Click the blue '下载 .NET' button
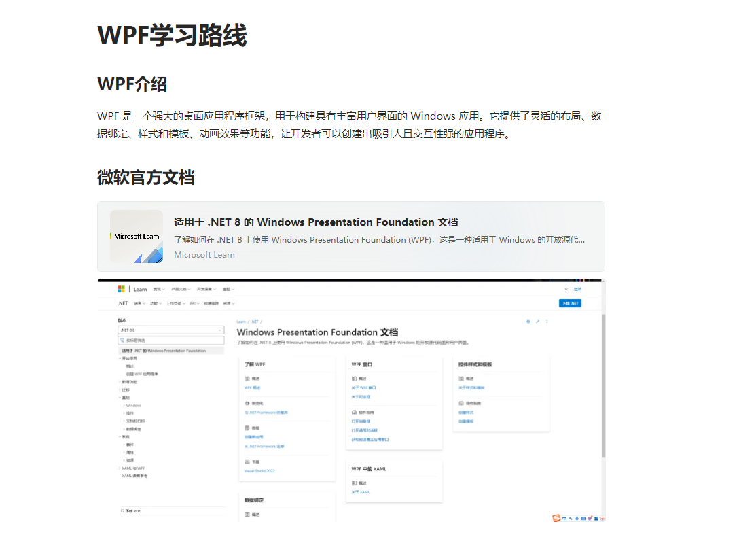Screen dimensions: 756x556 570,303
